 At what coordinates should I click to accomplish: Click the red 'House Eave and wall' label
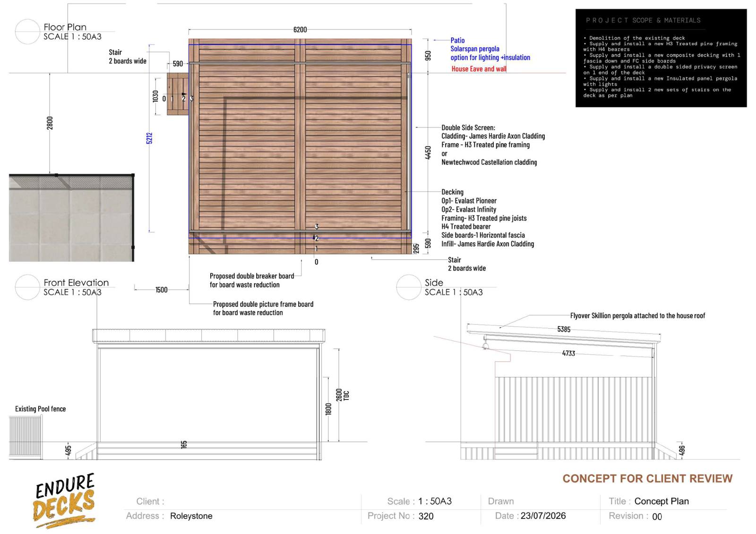[479, 69]
